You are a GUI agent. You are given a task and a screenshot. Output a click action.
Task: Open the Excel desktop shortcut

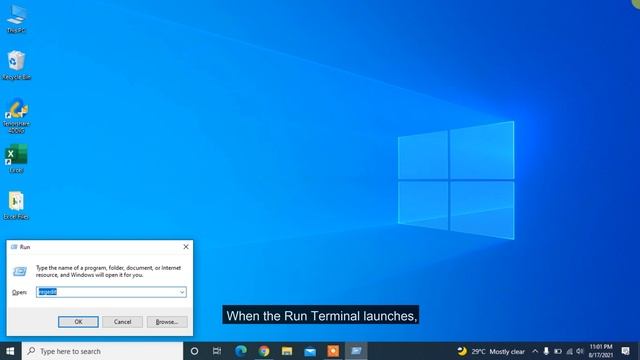click(x=16, y=159)
